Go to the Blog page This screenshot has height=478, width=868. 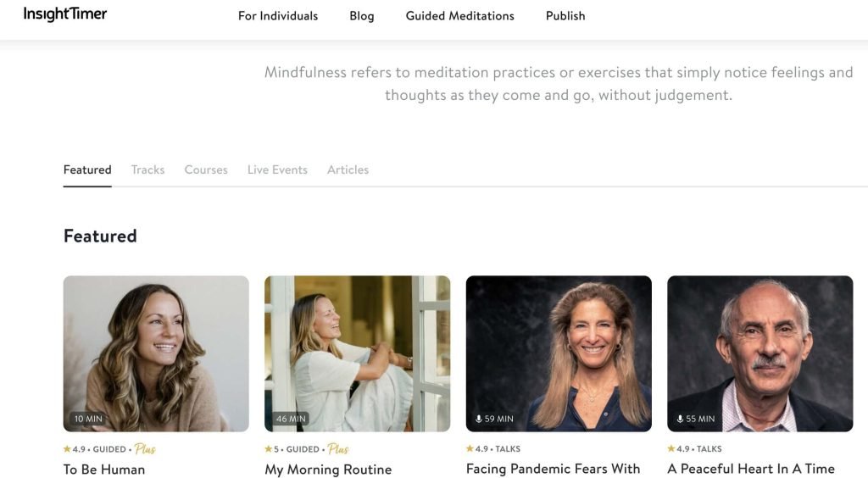(x=361, y=16)
